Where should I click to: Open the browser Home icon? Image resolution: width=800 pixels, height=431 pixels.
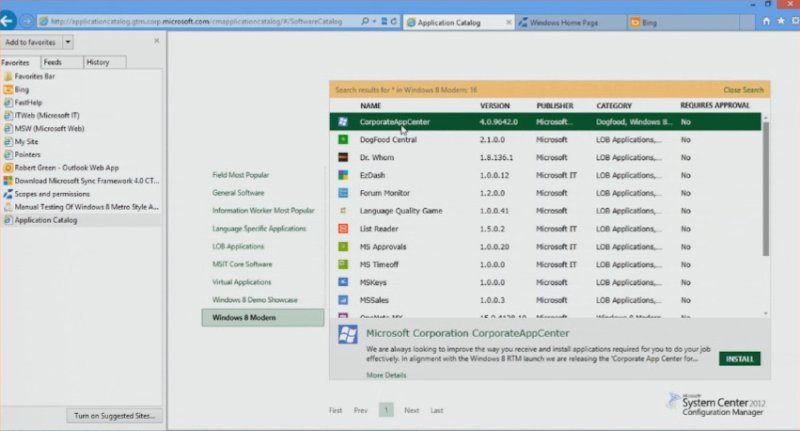click(x=766, y=21)
